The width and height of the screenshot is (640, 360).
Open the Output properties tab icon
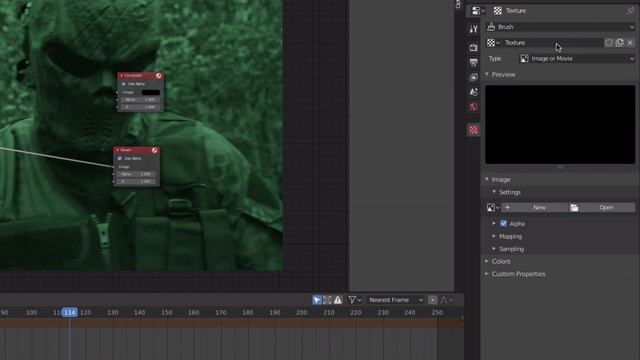pos(473,62)
